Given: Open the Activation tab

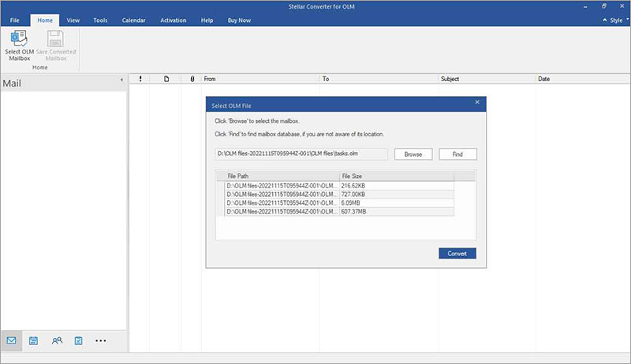Looking at the screenshot, I should point(173,20).
